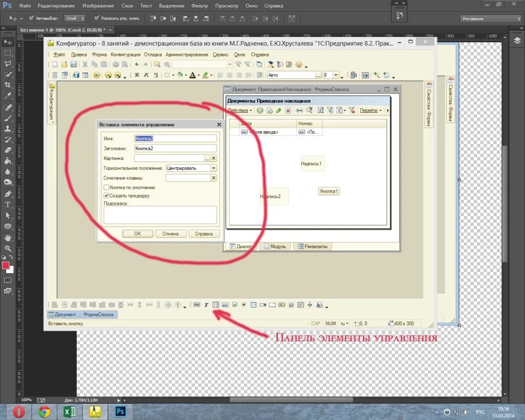Click the Заголовок input field

(x=175, y=148)
